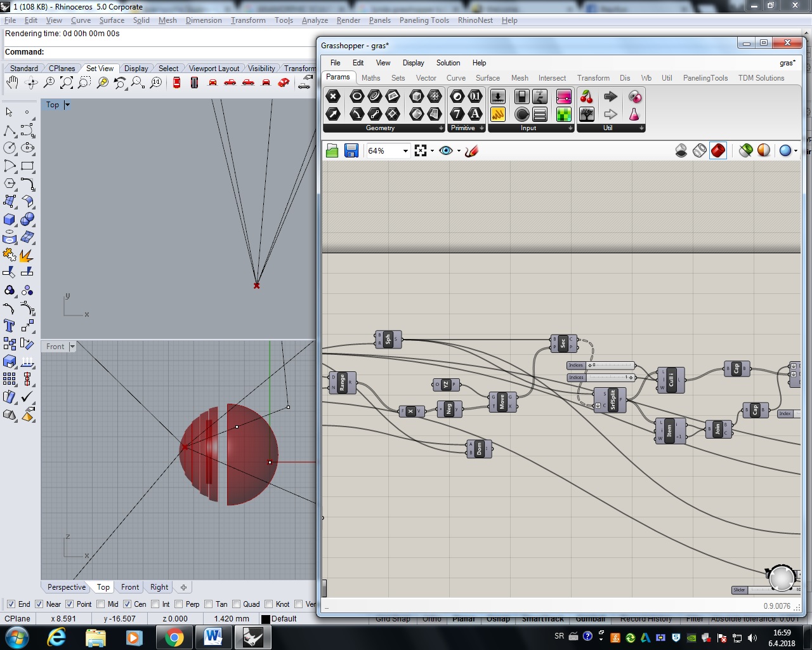This screenshot has height=650, width=812.
Task: Click the Circle parameter icon in Geometry panel
Action: 357,96
